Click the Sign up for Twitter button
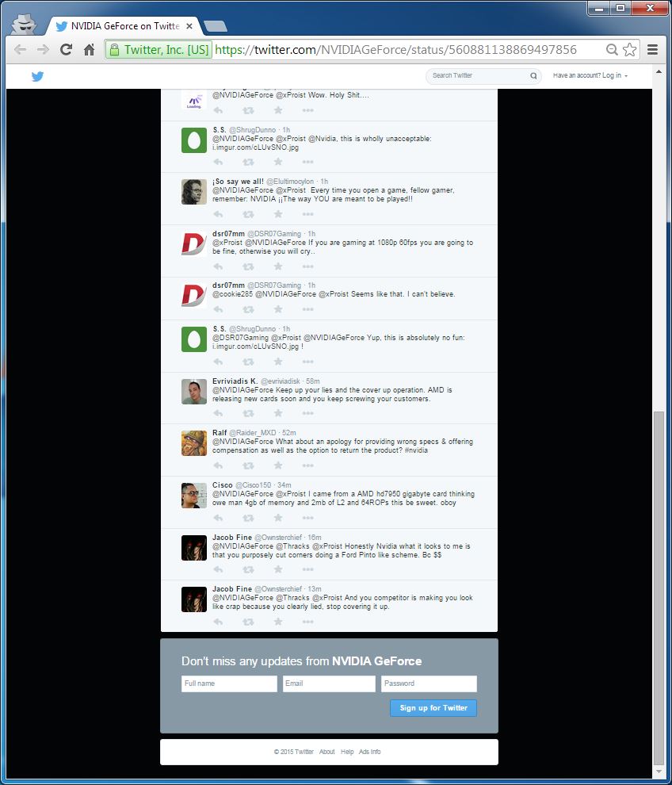 [x=433, y=708]
